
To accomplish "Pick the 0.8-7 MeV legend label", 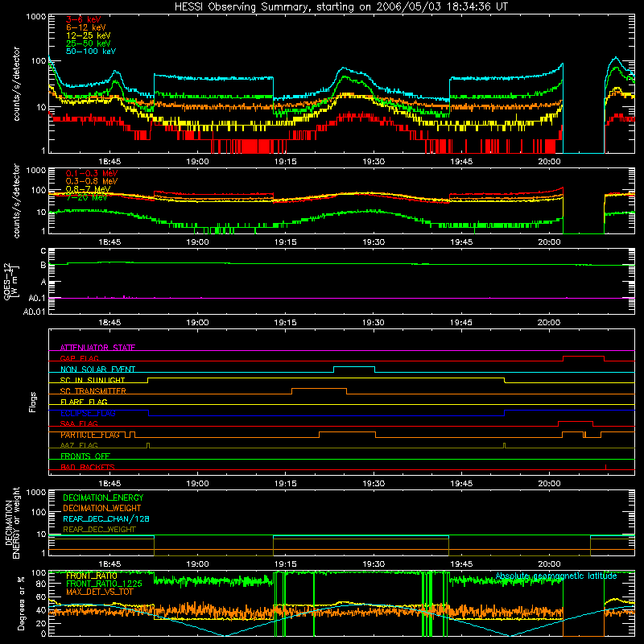I will 89,189.
